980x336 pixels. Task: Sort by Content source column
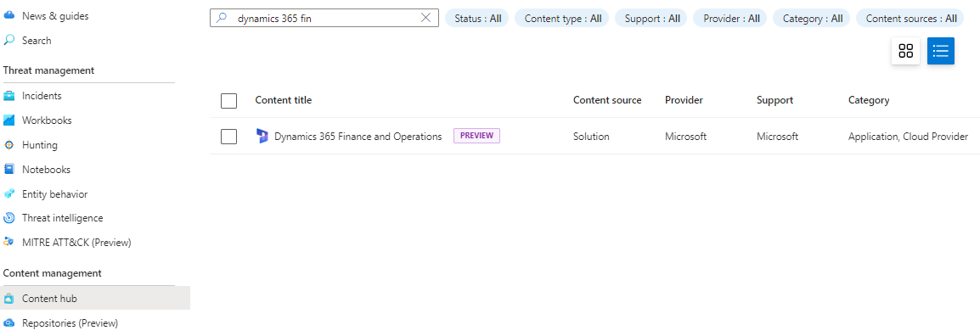607,100
